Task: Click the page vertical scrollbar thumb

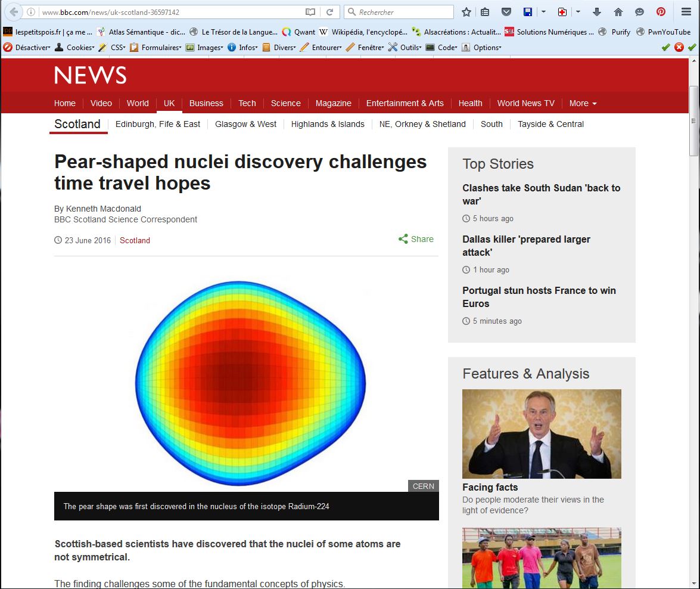Action: click(x=693, y=120)
